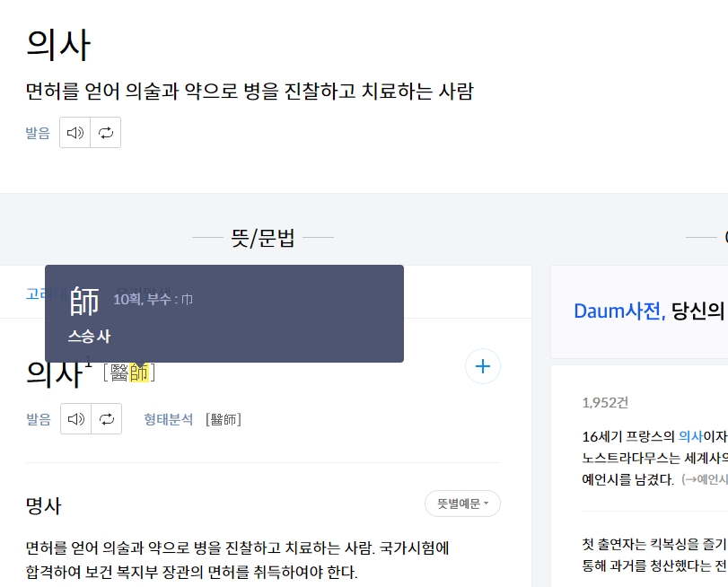The width and height of the screenshot is (728, 587).
Task: Play pronunciation audio beside 형태분석
Action: pos(75,419)
